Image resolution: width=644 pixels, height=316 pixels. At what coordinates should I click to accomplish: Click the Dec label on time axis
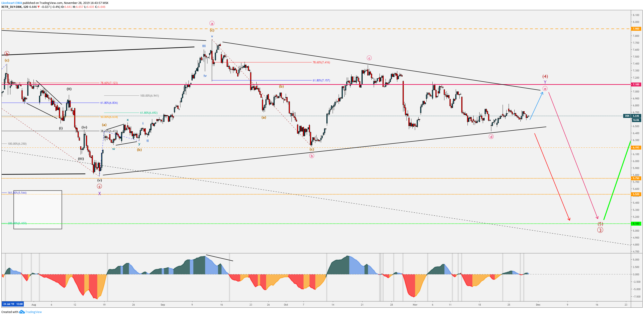[x=538, y=305]
